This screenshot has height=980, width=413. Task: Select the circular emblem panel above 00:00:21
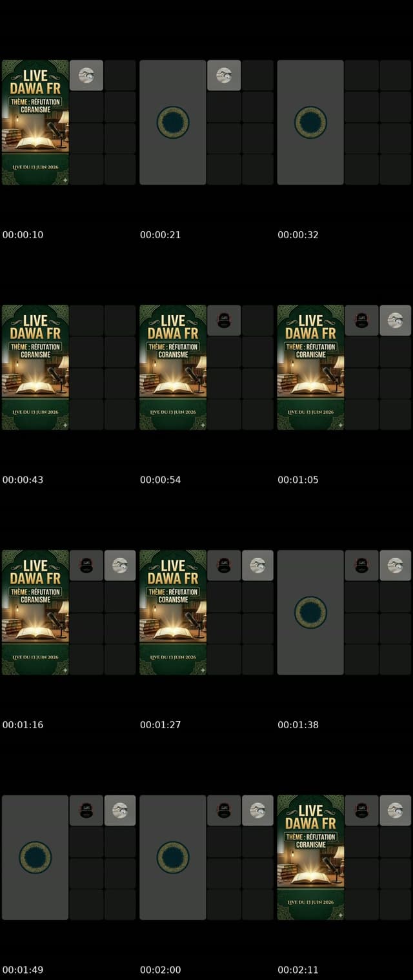(x=173, y=123)
